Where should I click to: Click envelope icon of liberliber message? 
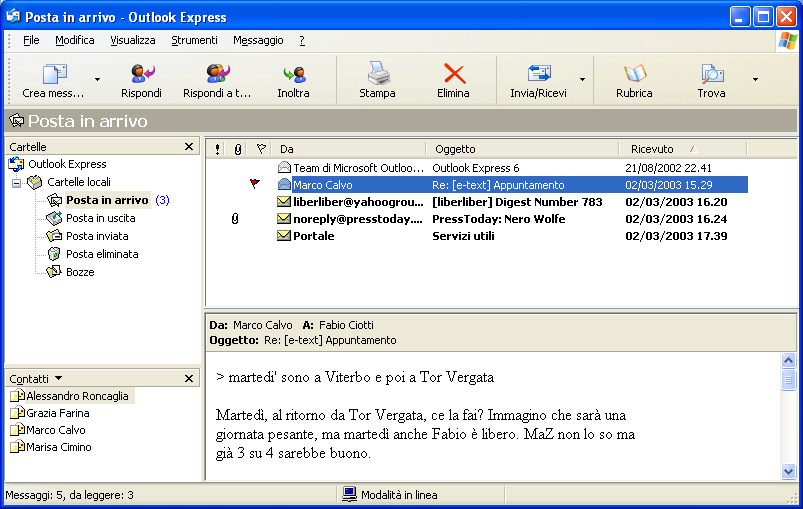(x=284, y=202)
